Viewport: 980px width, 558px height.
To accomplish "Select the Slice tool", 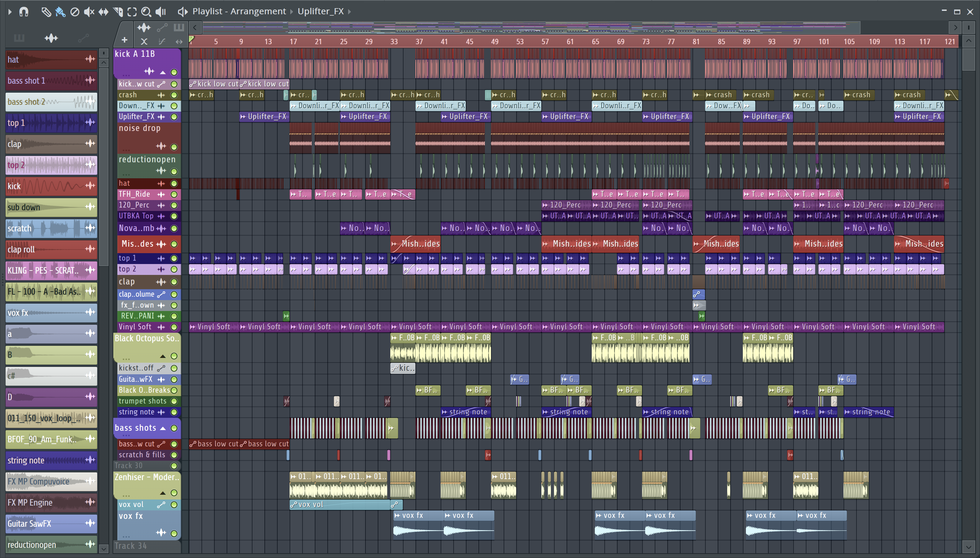I will (118, 12).
